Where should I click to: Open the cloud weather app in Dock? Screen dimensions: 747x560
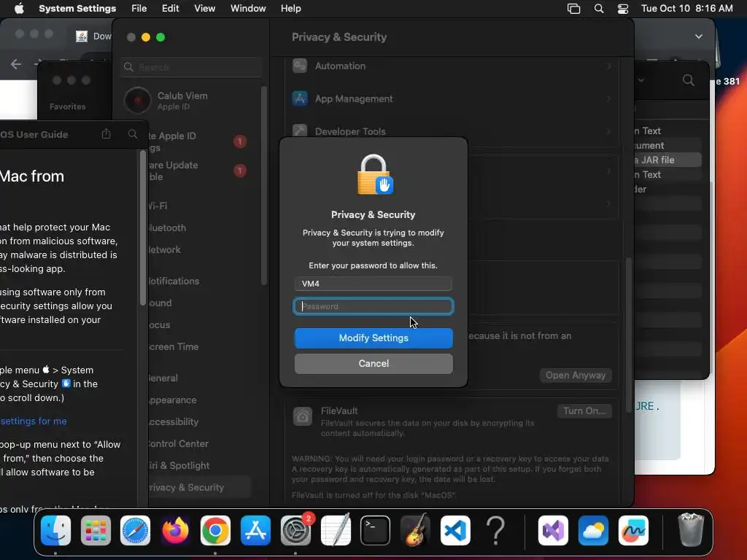point(593,530)
